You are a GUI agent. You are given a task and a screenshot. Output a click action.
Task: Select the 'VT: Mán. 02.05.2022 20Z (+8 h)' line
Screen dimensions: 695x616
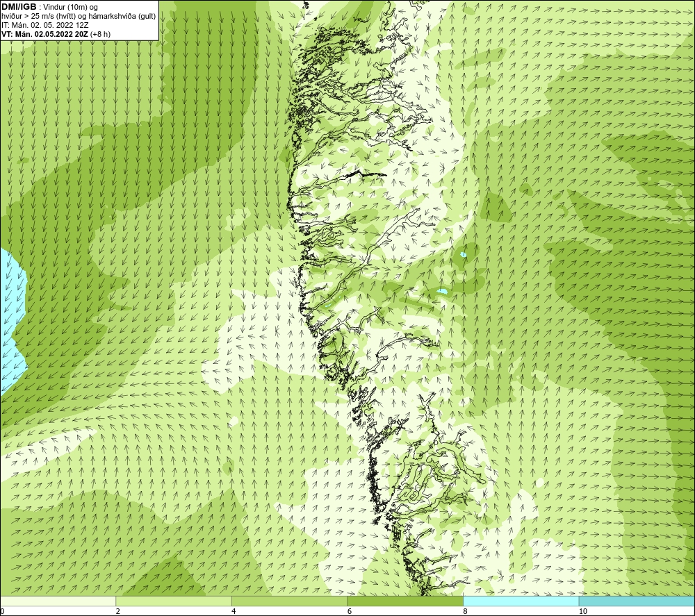(x=56, y=34)
